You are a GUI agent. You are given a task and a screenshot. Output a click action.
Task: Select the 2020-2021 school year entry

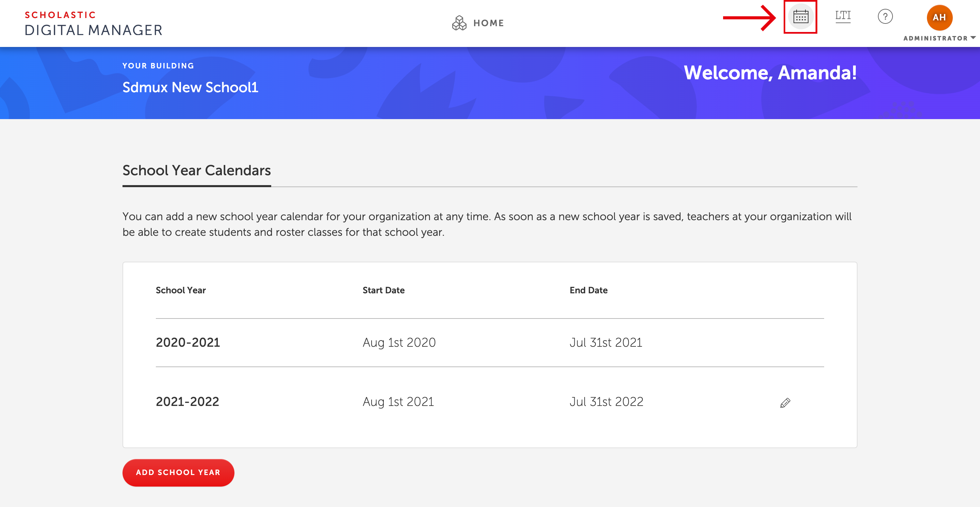187,342
